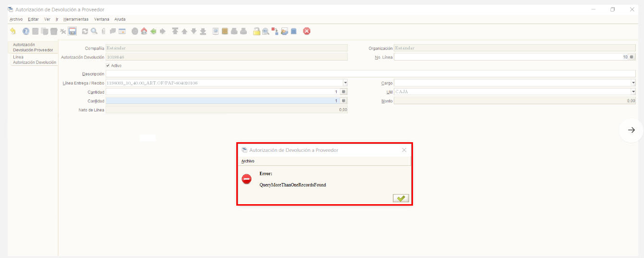644x258 pixels.
Task: Switch to Autorización Devolución Proveedor tab
Action: coord(33,47)
